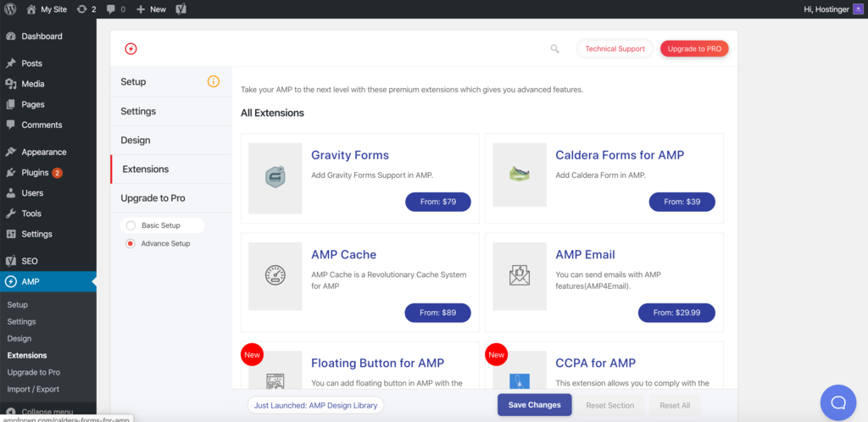Viewport: 868px width, 422px height.
Task: Select the Extensions tab in AMP panel
Action: [x=171, y=169]
